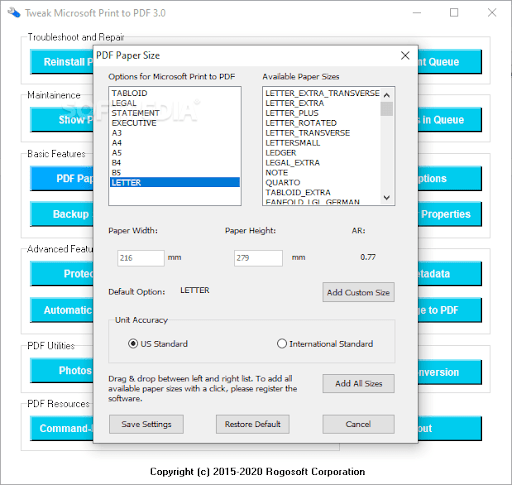This screenshot has height=485, width=512.
Task: Minimize the Tweak Microsoft Print to PDF window
Action: pos(417,13)
